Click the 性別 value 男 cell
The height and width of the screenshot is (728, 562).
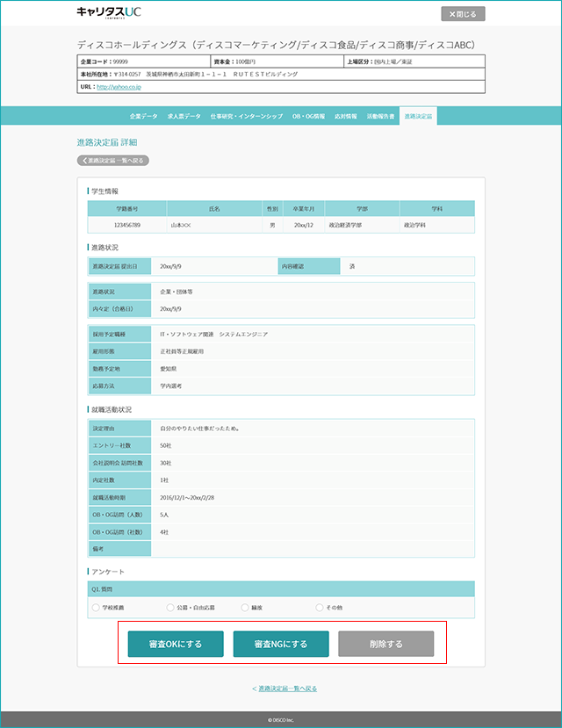click(272, 225)
